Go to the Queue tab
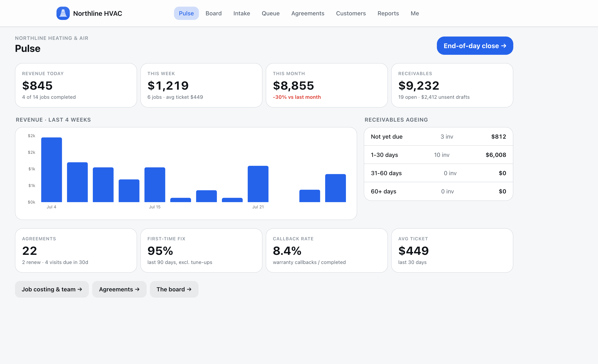This screenshot has width=598, height=364. [270, 13]
